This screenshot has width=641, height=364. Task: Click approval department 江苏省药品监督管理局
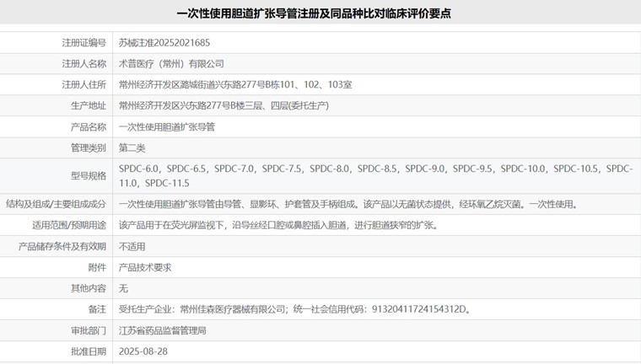(163, 330)
